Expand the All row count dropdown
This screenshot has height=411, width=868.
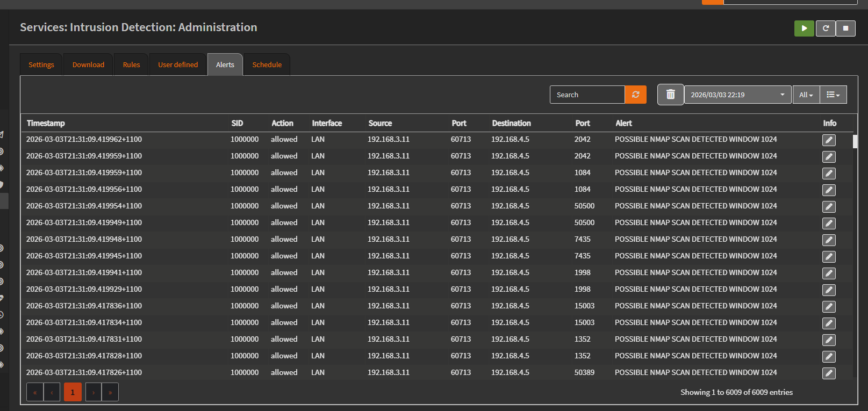click(x=806, y=95)
